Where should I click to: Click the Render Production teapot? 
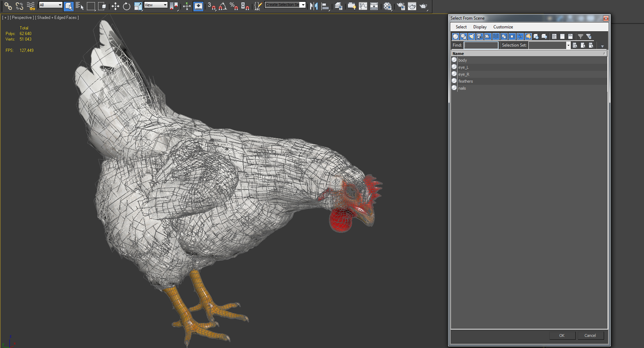coord(423,6)
